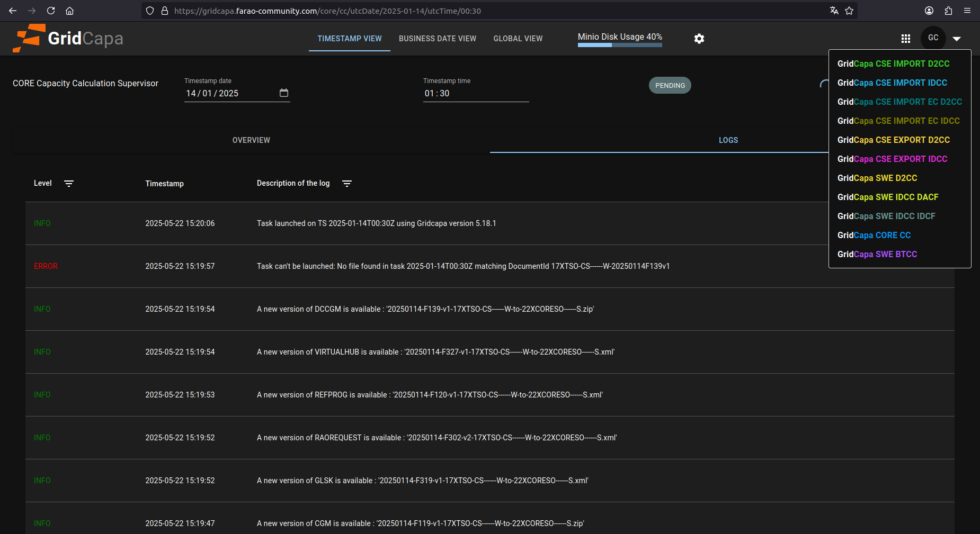Screen dimensions: 980x534
Task: Switch to the Overview tab
Action: point(251,140)
